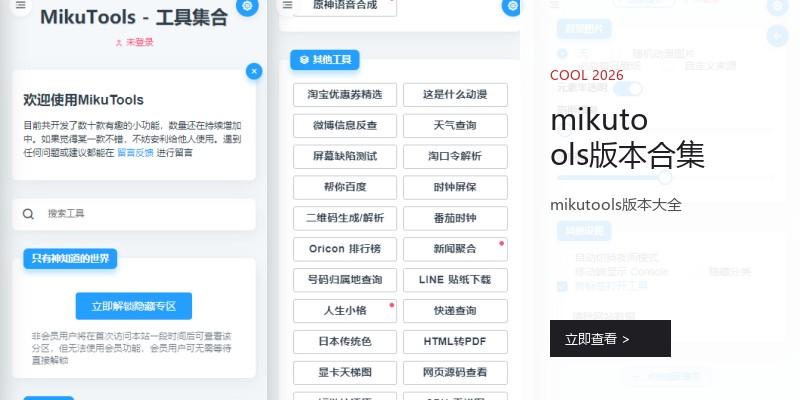Click the mikutools版本合集 headline
Image resolution: width=800 pixels, height=400 pixels.
627,138
